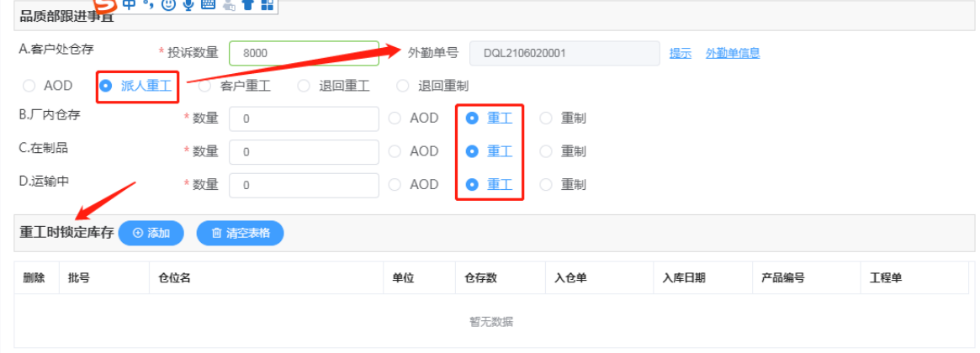
Task: Toggle the Chinese/English mode icon
Action: [x=130, y=4]
